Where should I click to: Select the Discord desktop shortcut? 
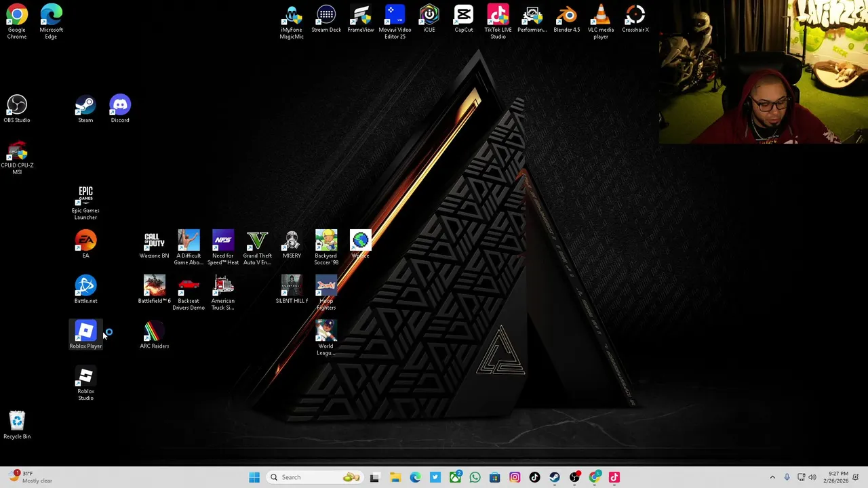[120, 108]
